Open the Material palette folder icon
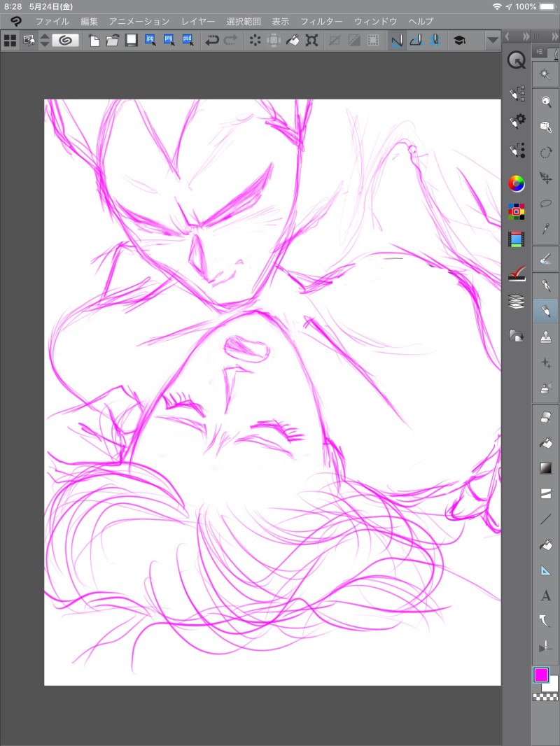The width and height of the screenshot is (560, 746). [x=517, y=335]
